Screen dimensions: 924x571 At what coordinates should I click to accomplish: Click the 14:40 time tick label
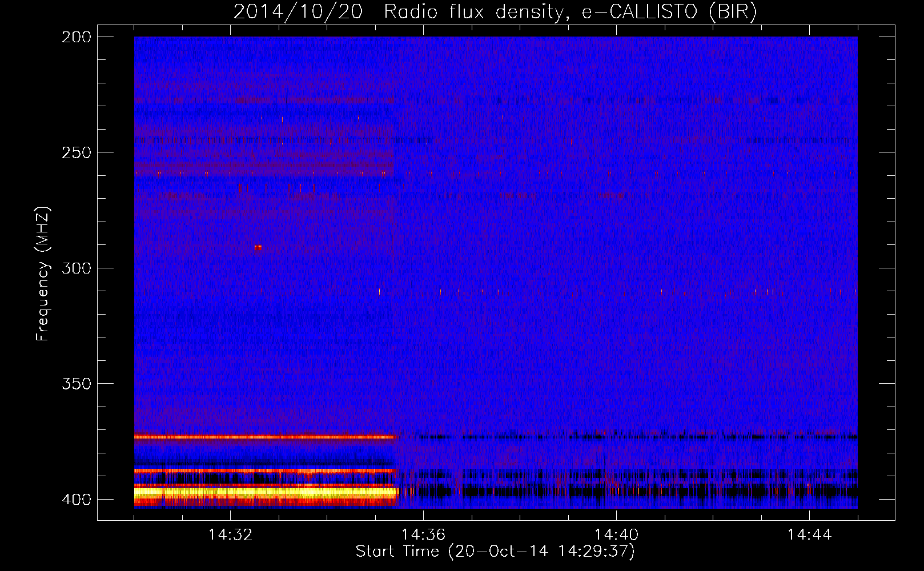click(x=616, y=535)
